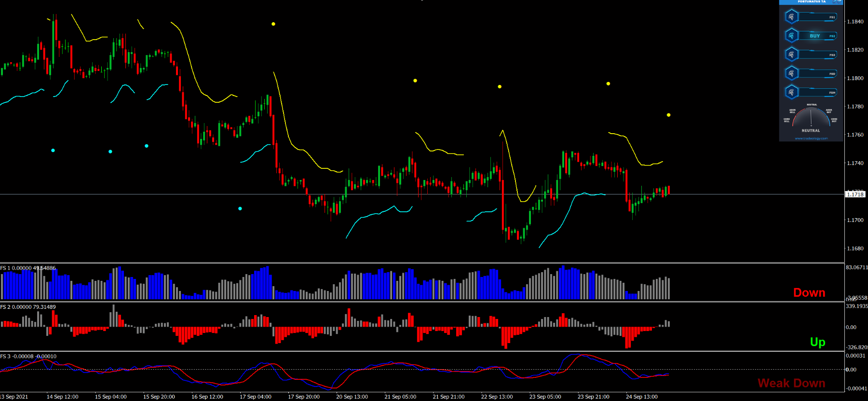Click the 1.1800 price scale label
Screen dimensions: 868x401
point(855,78)
